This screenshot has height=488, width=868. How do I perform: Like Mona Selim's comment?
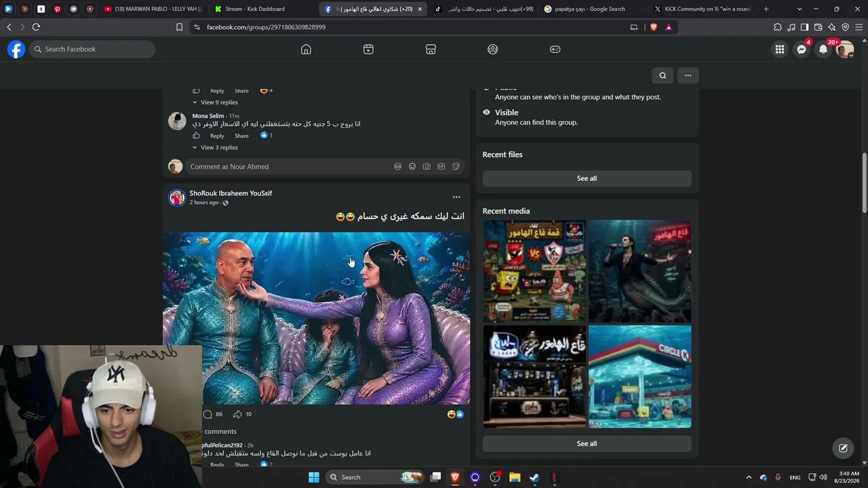(196, 136)
